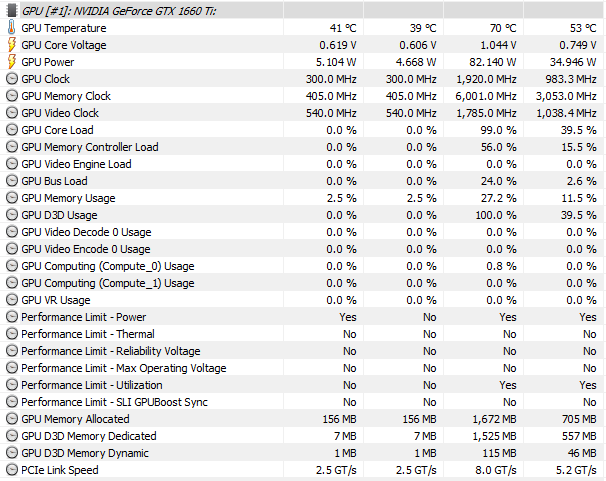Click the lightning icon next to GPU Core Voltage
This screenshot has width=606, height=481.
[12, 45]
